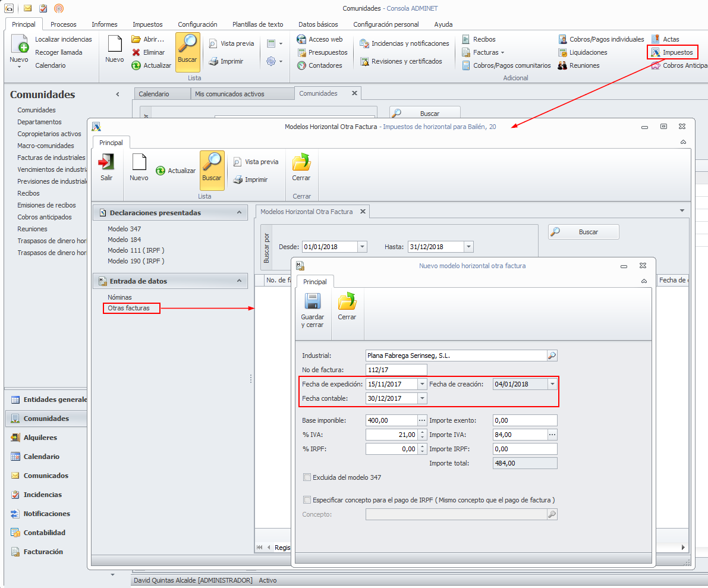Image resolution: width=708 pixels, height=588 pixels.
Task: Open Desde date dropdown
Action: [x=362, y=247]
